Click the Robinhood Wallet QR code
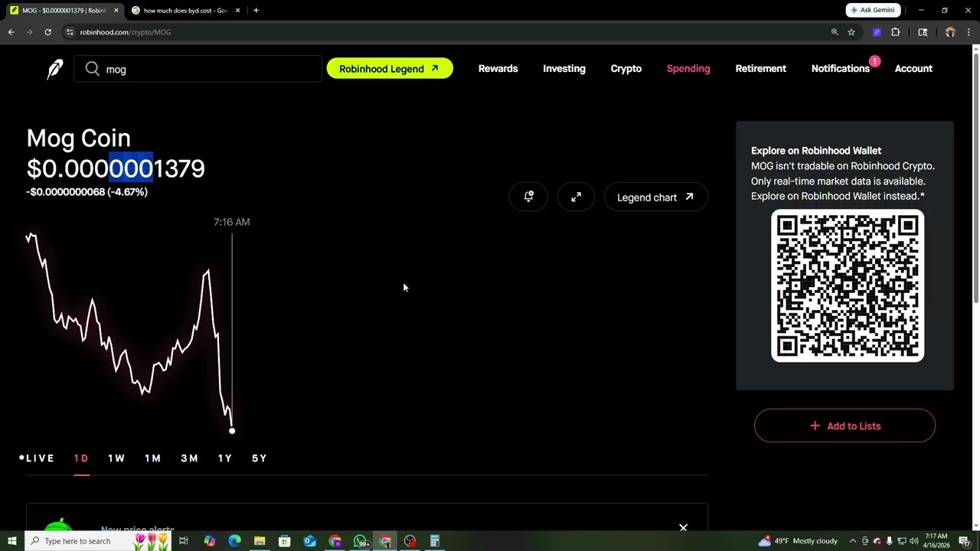980x551 pixels. pyautogui.click(x=848, y=285)
